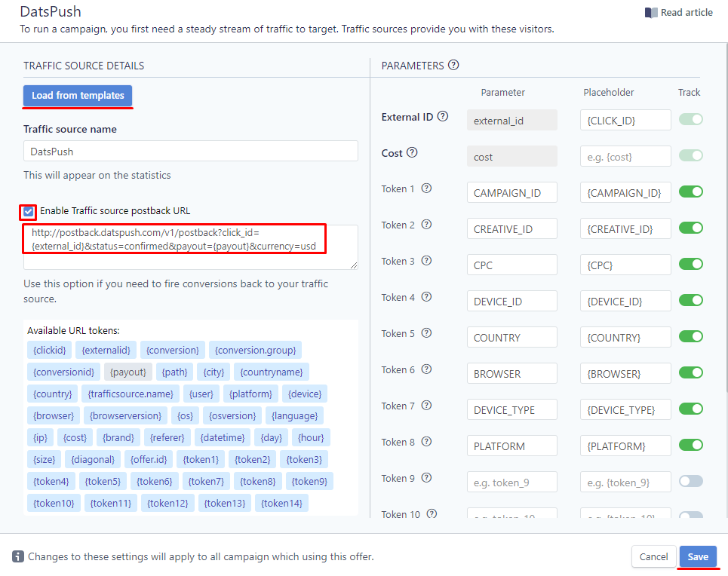Image resolution: width=728 pixels, height=576 pixels.
Task: Insert the {token14} URL token
Action: 281,503
